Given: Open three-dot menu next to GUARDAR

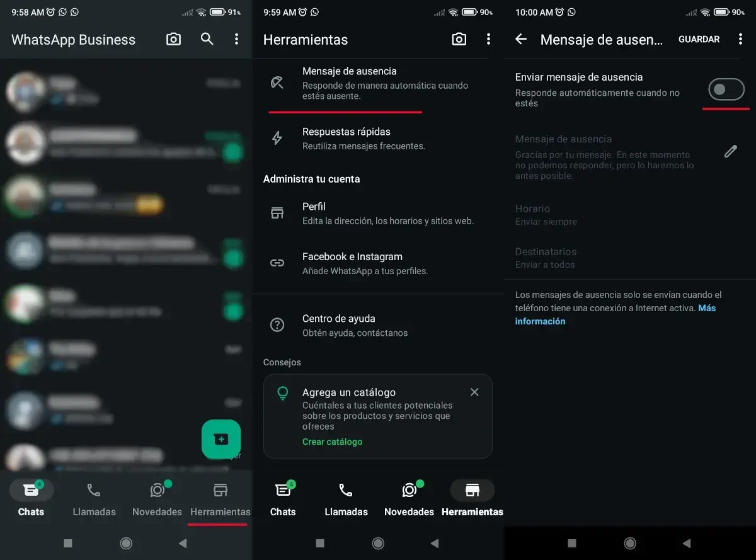Looking at the screenshot, I should tap(740, 39).
